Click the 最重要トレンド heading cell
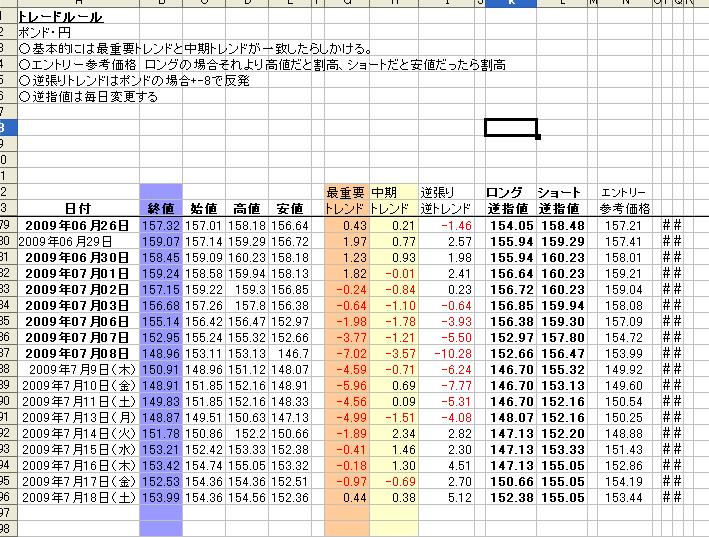The width and height of the screenshot is (709, 537). (346, 201)
